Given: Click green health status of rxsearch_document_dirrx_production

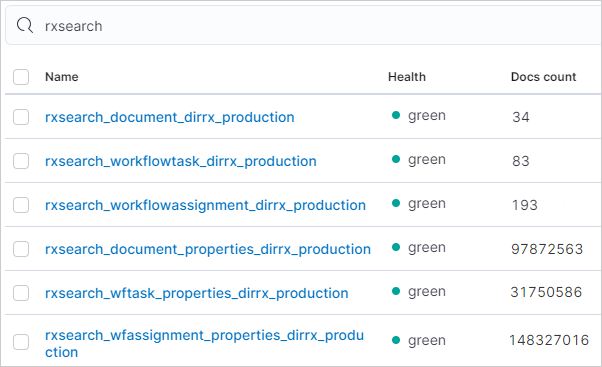Looking at the screenshot, I should coord(419,116).
